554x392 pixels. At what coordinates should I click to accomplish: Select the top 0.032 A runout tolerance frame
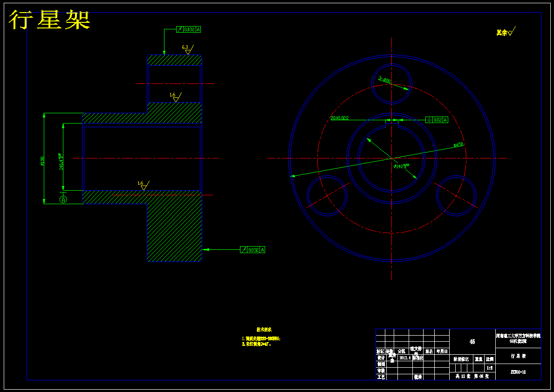click(x=189, y=29)
